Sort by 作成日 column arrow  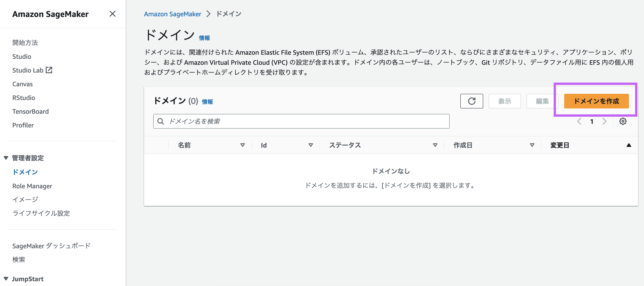[532, 145]
